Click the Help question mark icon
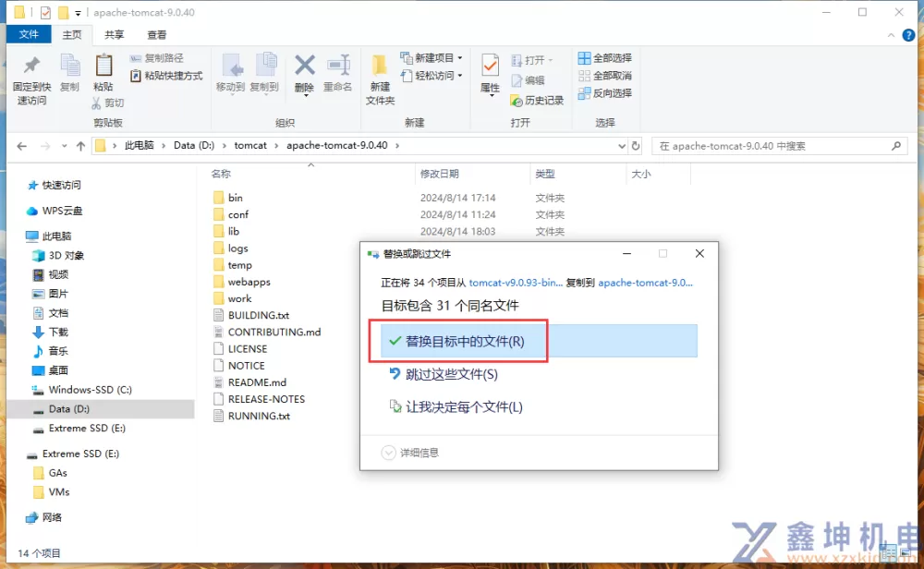This screenshot has width=924, height=569. [x=908, y=35]
